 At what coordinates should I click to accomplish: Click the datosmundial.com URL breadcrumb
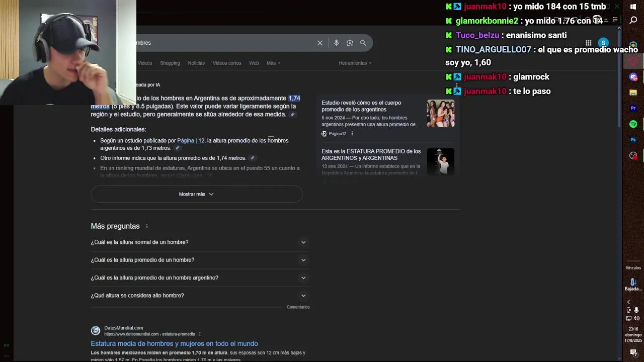point(149,334)
